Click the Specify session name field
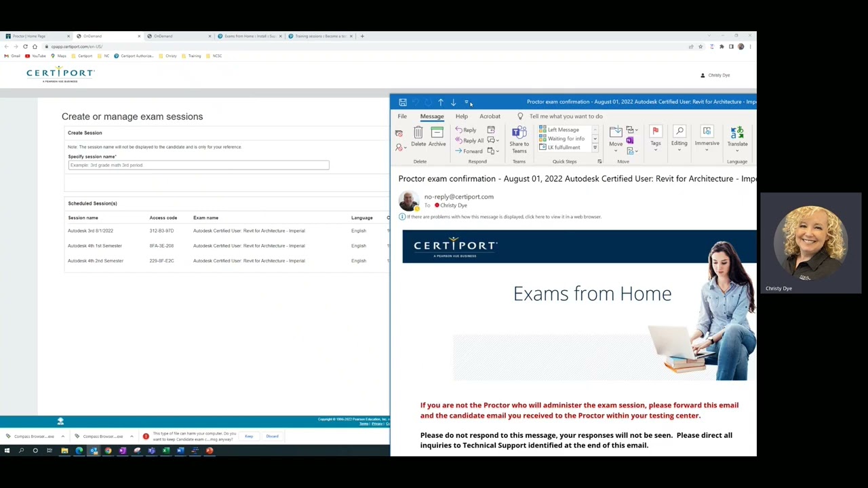The height and width of the screenshot is (488, 868). click(199, 165)
